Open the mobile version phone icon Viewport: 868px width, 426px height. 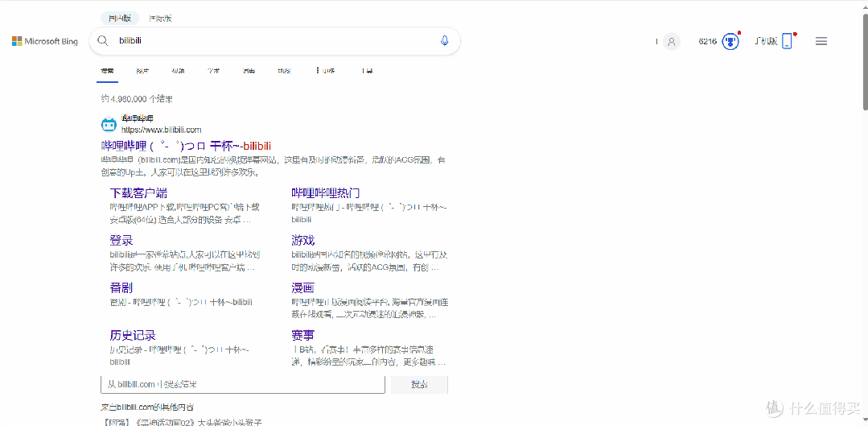787,42
